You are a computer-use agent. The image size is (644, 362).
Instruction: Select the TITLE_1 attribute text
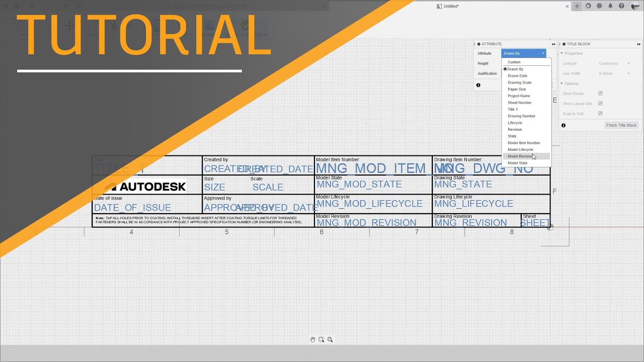(119, 169)
